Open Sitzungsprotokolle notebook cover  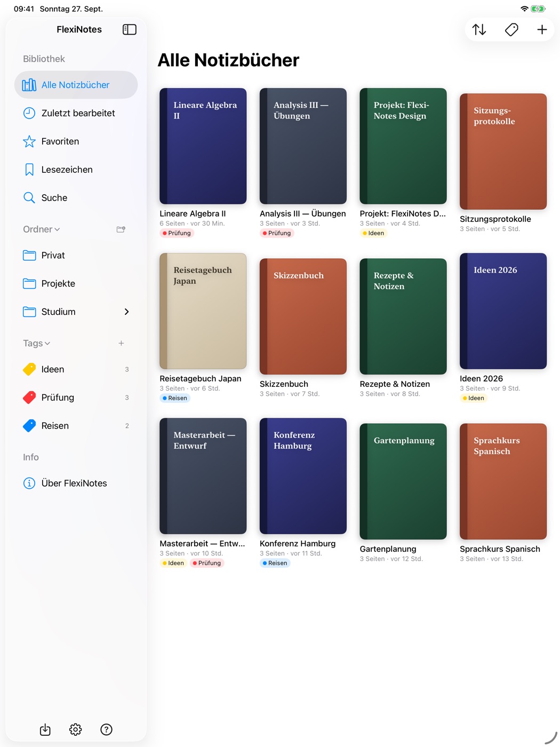pos(503,152)
